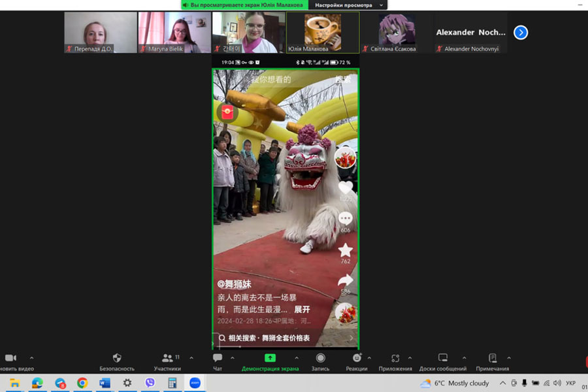588x392 pixels.
Task: Open the Apps (Приложения) icon
Action: point(395,358)
